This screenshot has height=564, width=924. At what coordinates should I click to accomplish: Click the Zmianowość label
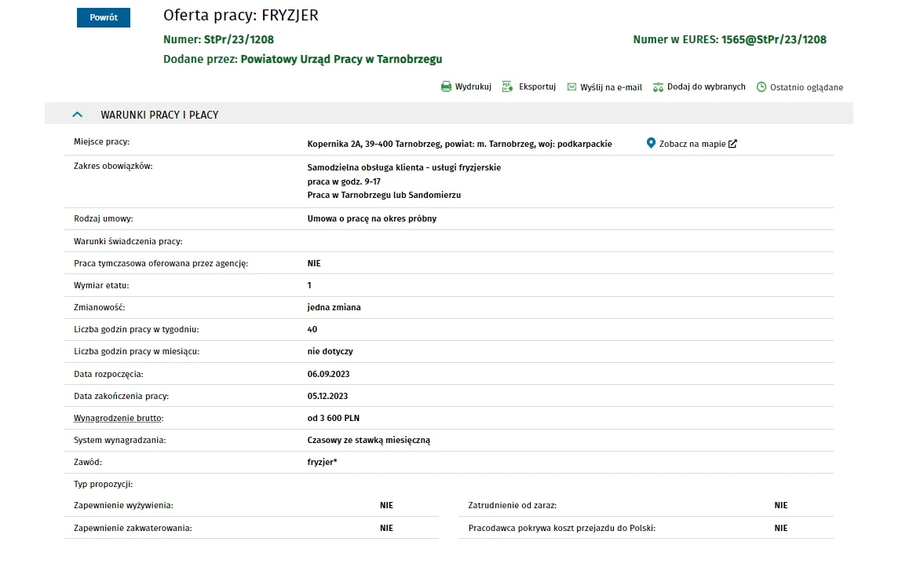pyautogui.click(x=100, y=307)
